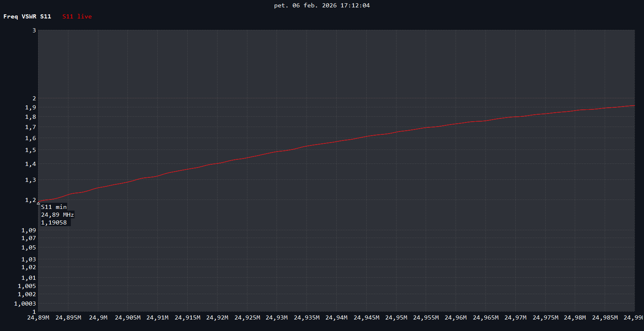Click the '24,915M' frequency axis label

point(187,317)
